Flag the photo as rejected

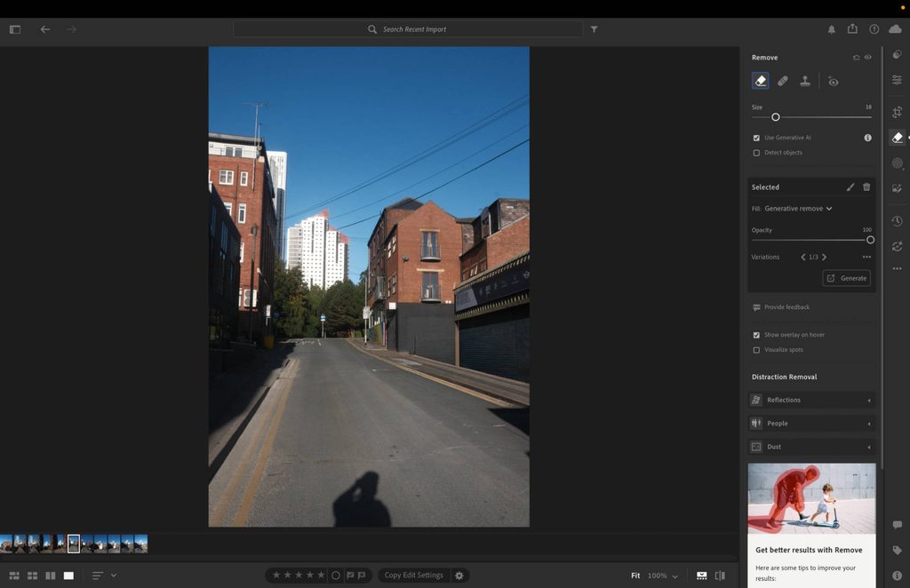click(362, 576)
